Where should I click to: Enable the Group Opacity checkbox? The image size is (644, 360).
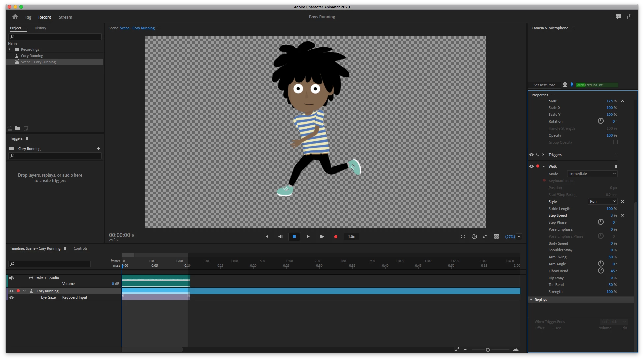(x=615, y=142)
